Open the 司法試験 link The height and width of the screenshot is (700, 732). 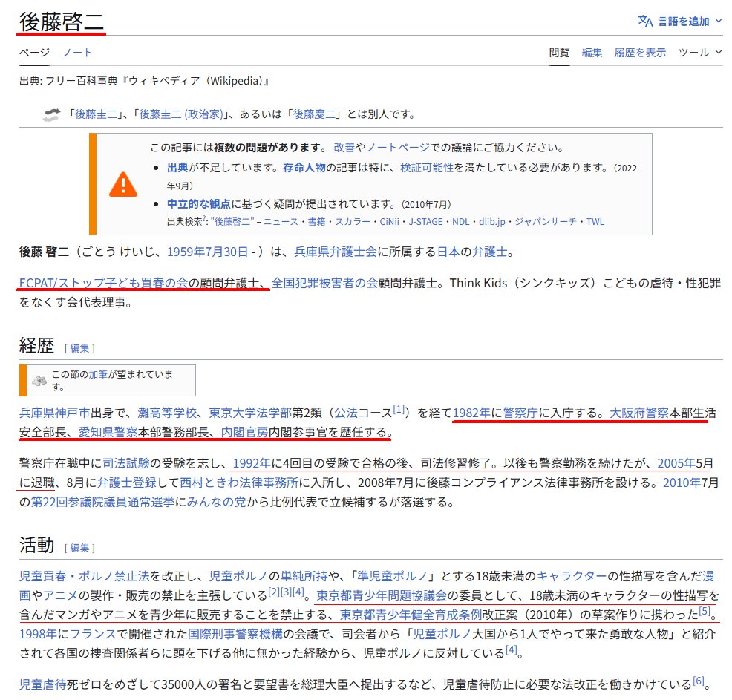click(126, 463)
